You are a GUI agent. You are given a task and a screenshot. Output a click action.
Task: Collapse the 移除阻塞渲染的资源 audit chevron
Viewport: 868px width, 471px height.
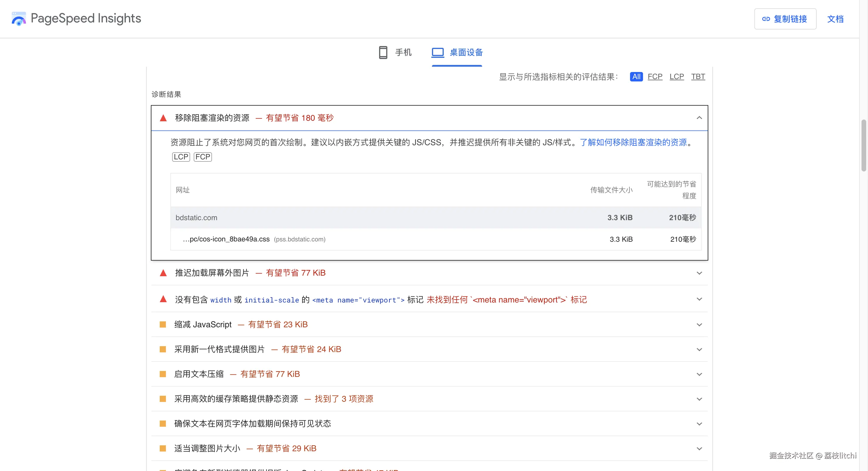(x=699, y=118)
